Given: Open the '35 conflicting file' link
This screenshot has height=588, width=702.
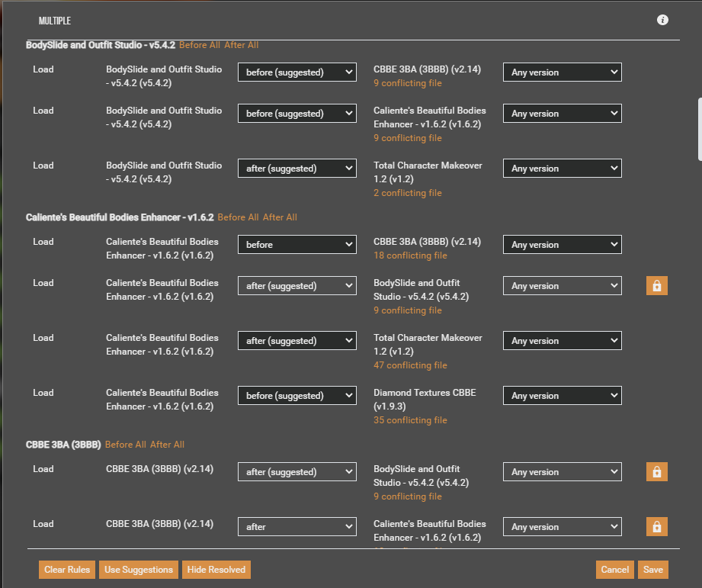Looking at the screenshot, I should 411,420.
